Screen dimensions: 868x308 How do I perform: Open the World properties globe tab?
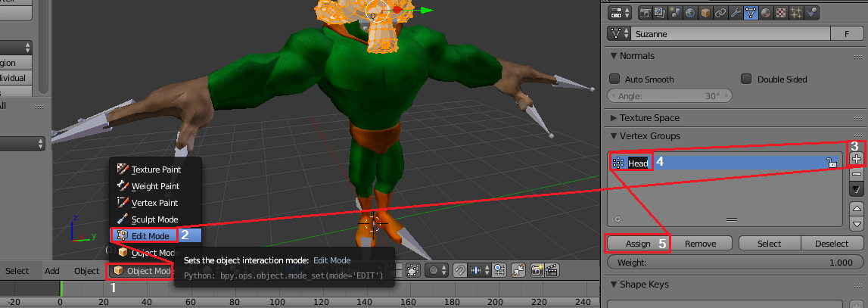coord(689,12)
